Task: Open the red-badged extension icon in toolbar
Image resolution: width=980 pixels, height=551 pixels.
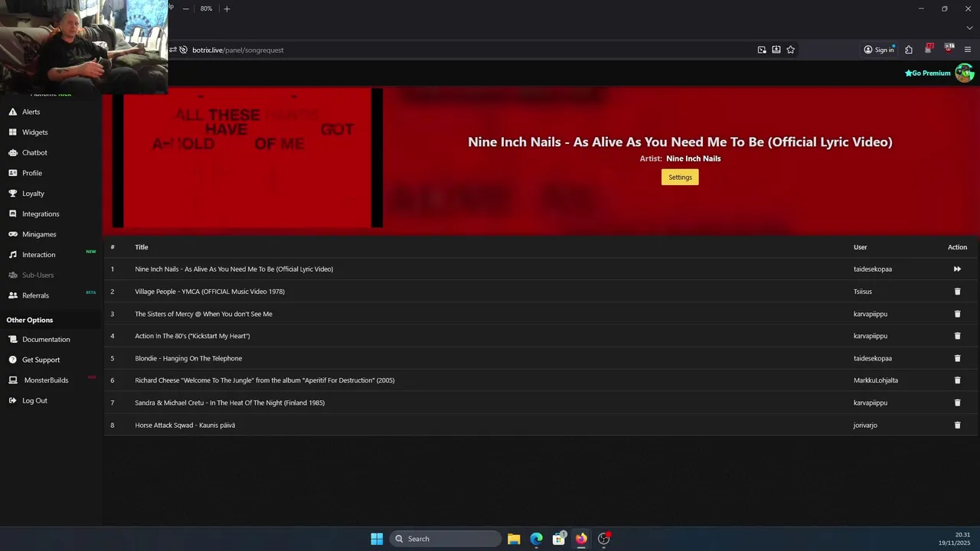Action: coord(929,49)
